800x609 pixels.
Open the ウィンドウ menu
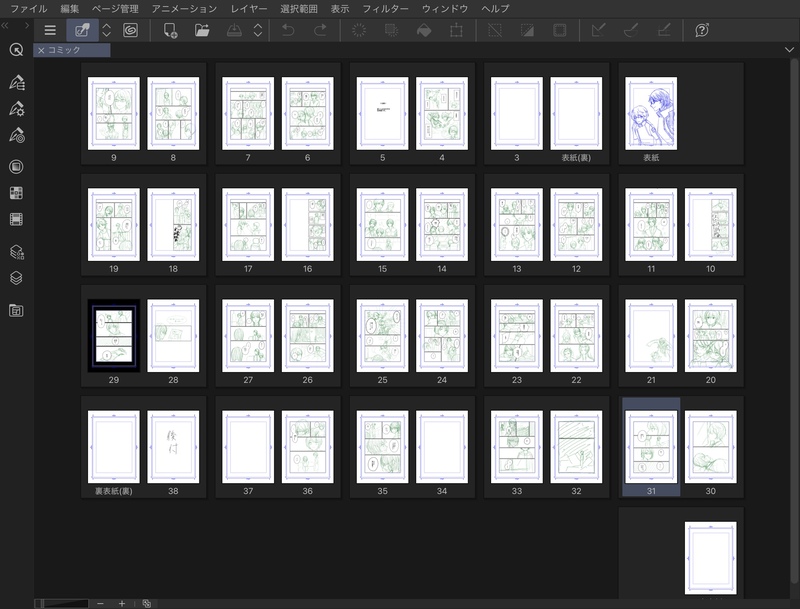pyautogui.click(x=445, y=9)
